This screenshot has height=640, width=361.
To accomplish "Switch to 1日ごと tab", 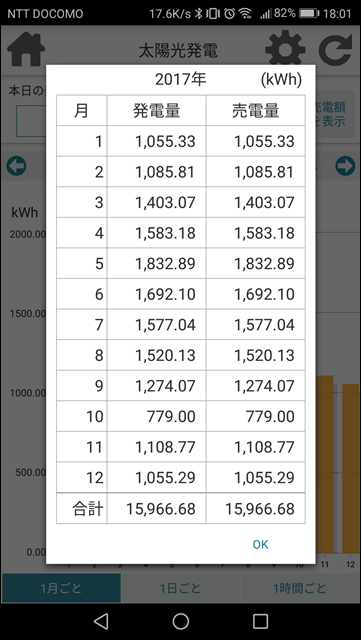I will 180,588.
